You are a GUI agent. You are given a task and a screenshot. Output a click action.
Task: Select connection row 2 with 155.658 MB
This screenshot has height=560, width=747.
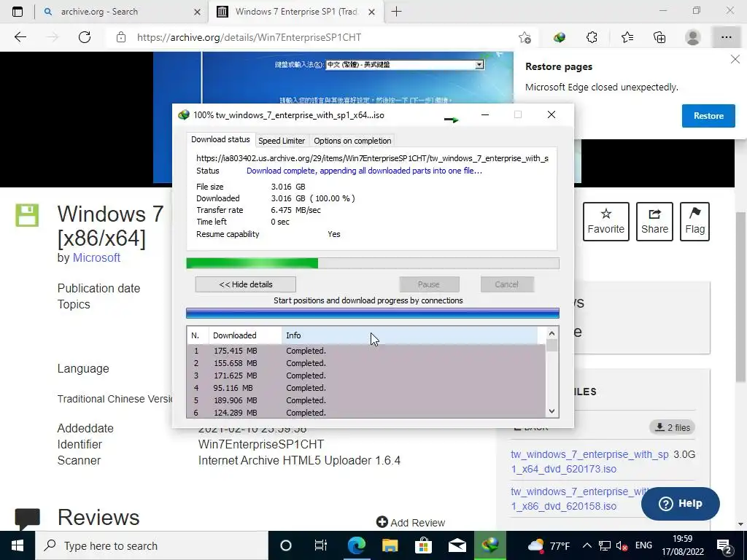click(366, 363)
